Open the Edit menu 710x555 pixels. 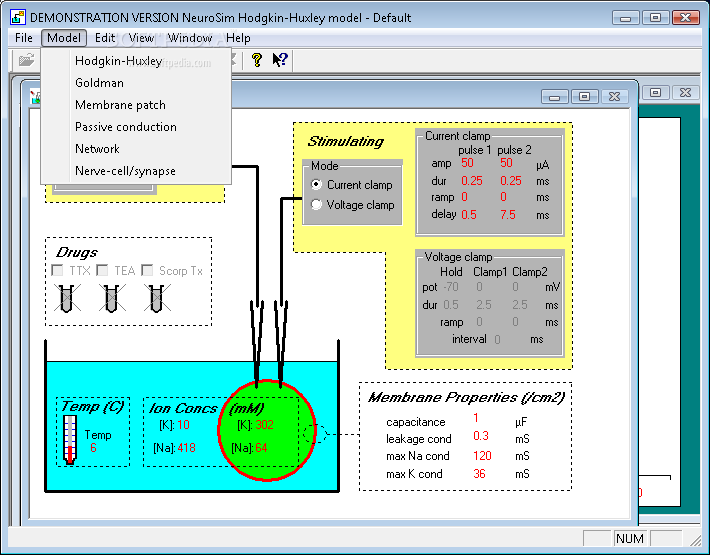coord(105,38)
